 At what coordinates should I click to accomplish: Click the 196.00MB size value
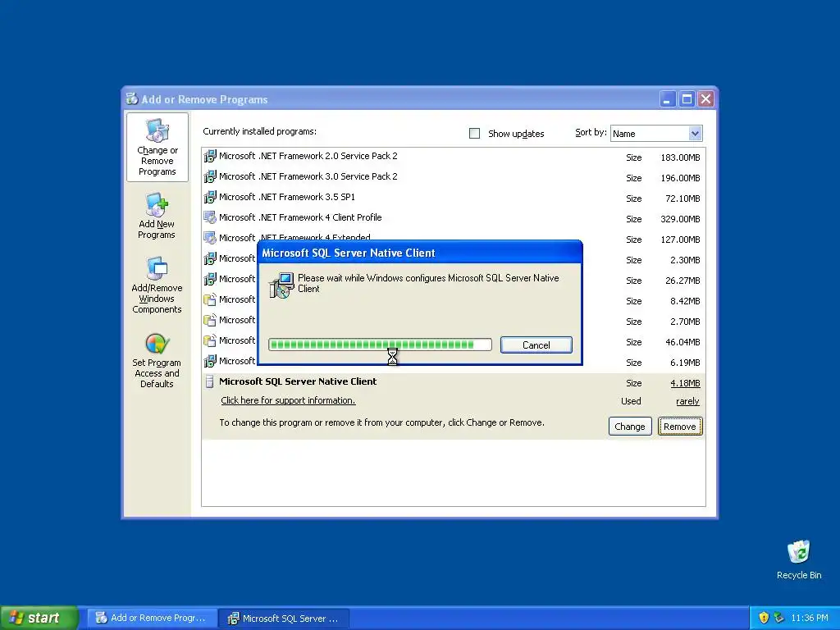pos(680,178)
